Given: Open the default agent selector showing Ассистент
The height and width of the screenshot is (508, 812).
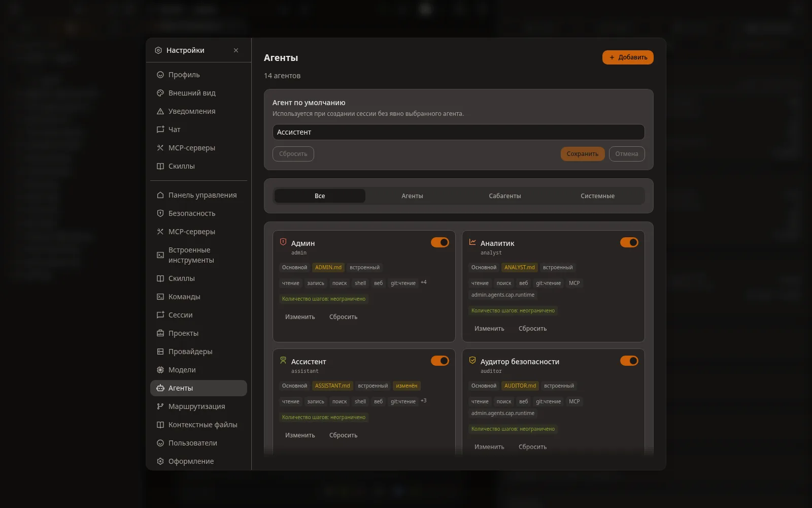Looking at the screenshot, I should [x=458, y=132].
